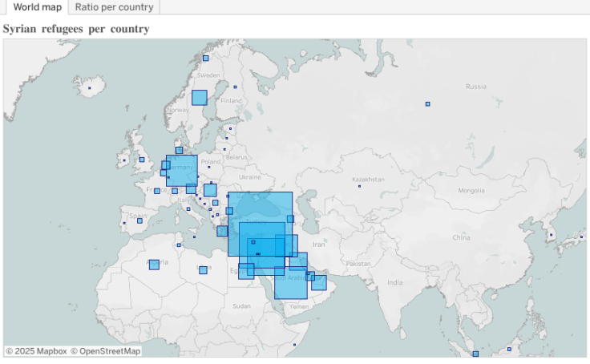Click the Denmark square marker
The width and height of the screenshot is (590, 364).
179,150
